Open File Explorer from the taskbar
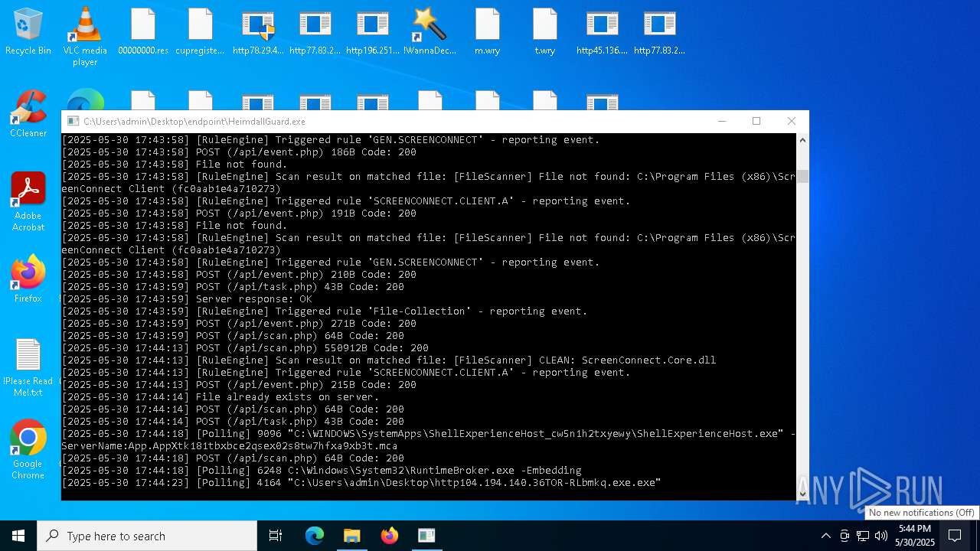Screen dimensions: 980x551 (x=352, y=536)
